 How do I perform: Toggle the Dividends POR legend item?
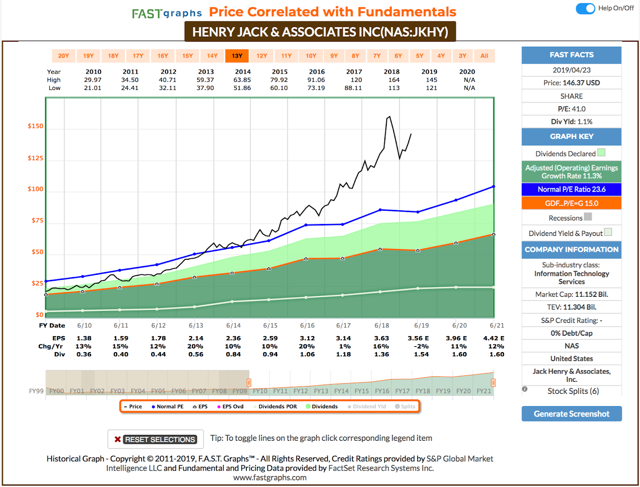coord(276,407)
